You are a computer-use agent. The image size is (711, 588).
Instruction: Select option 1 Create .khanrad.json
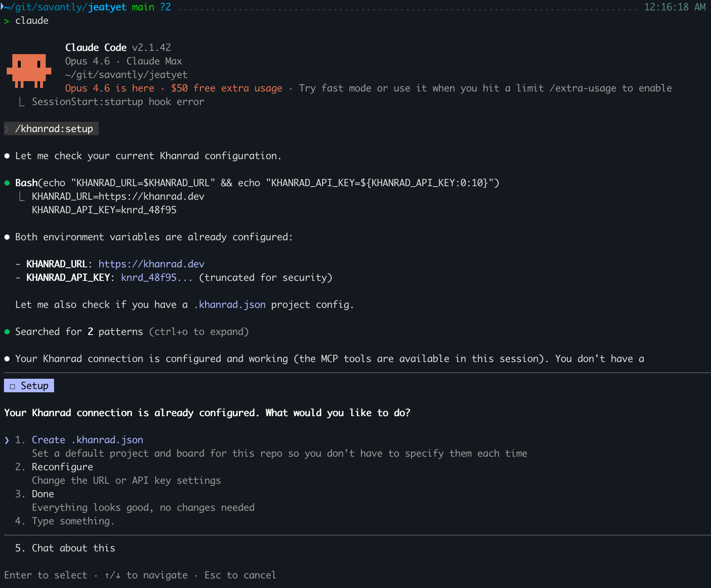tap(87, 440)
